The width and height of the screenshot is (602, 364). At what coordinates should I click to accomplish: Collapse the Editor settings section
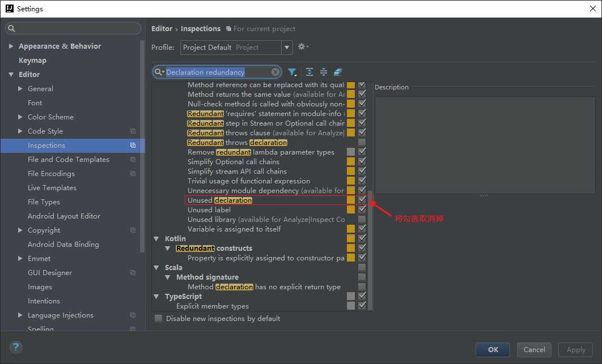tap(11, 74)
